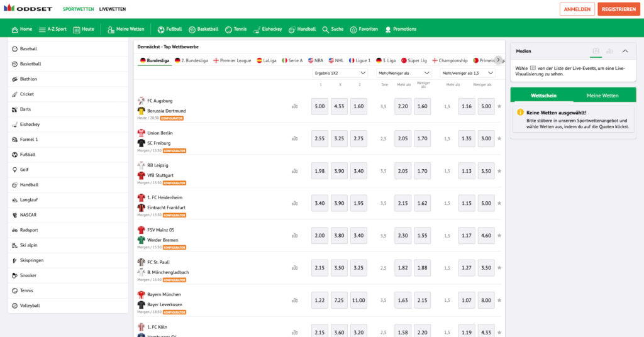Select the Biathlon sidebar icon
The height and width of the screenshot is (337, 644).
click(x=15, y=79)
